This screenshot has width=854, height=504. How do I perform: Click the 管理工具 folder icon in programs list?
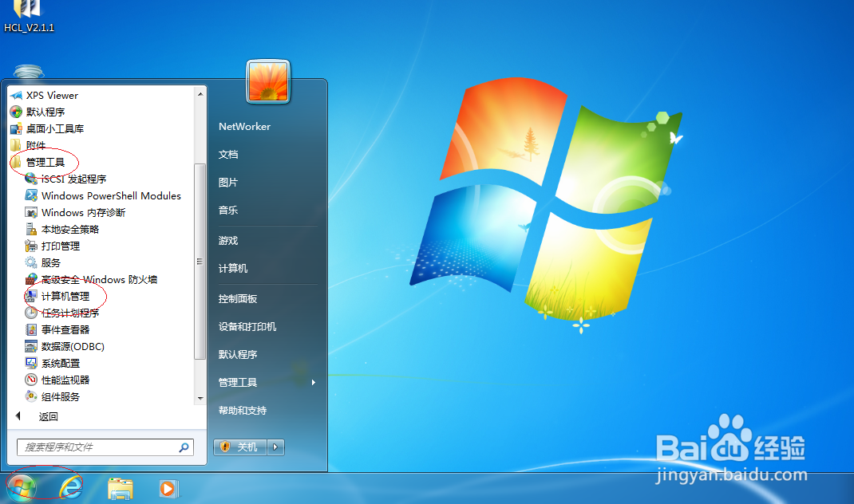click(16, 162)
